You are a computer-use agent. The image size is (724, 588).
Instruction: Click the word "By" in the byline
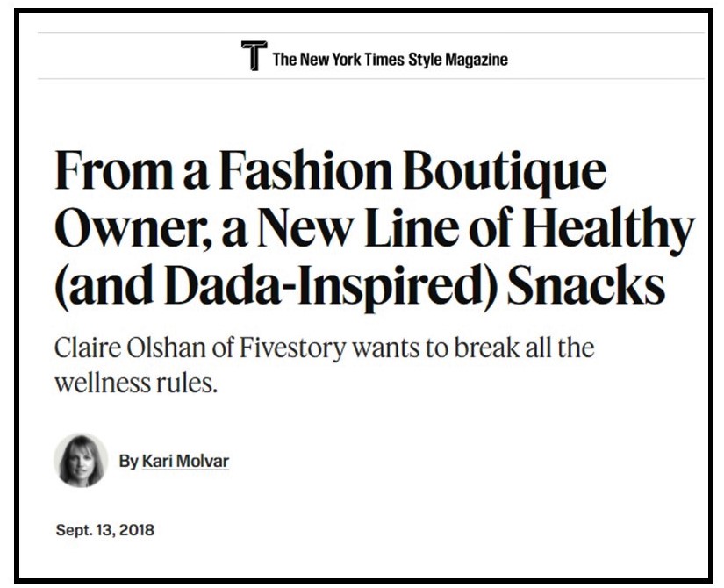(128, 461)
